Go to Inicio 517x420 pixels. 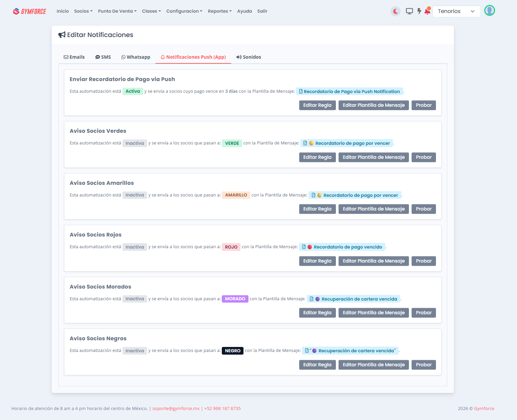coord(63,11)
